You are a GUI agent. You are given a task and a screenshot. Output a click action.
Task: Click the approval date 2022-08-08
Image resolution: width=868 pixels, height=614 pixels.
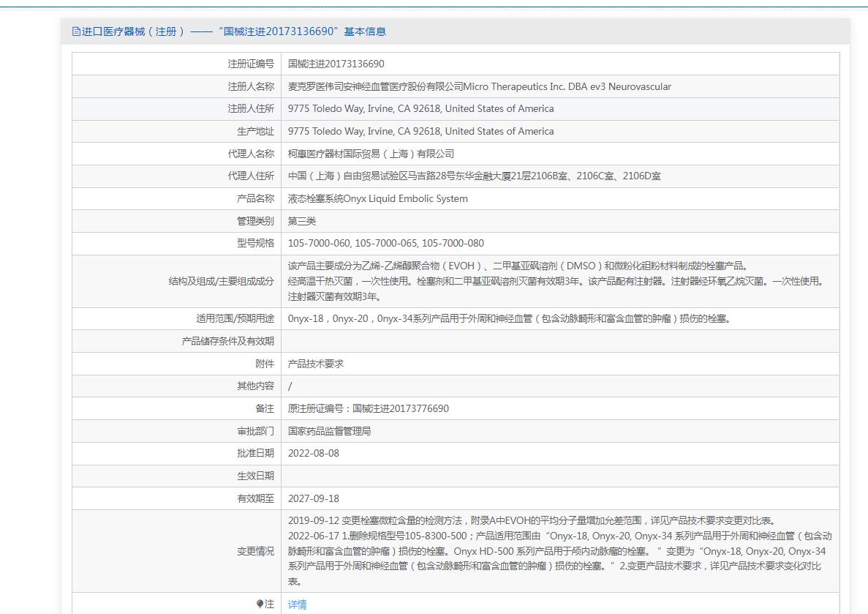click(313, 454)
